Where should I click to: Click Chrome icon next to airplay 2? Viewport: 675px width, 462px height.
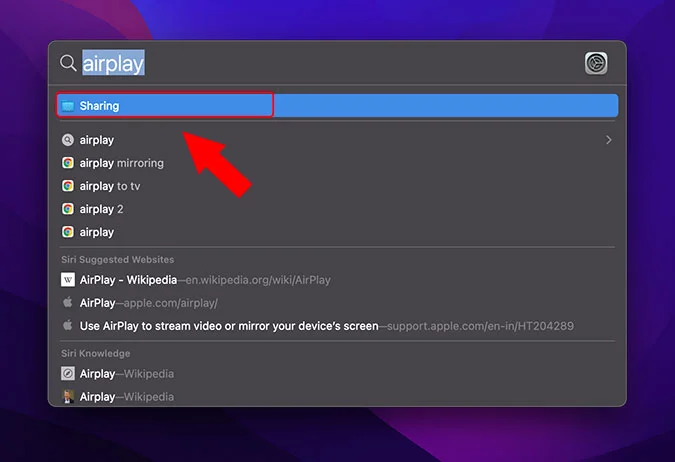pyautogui.click(x=68, y=209)
